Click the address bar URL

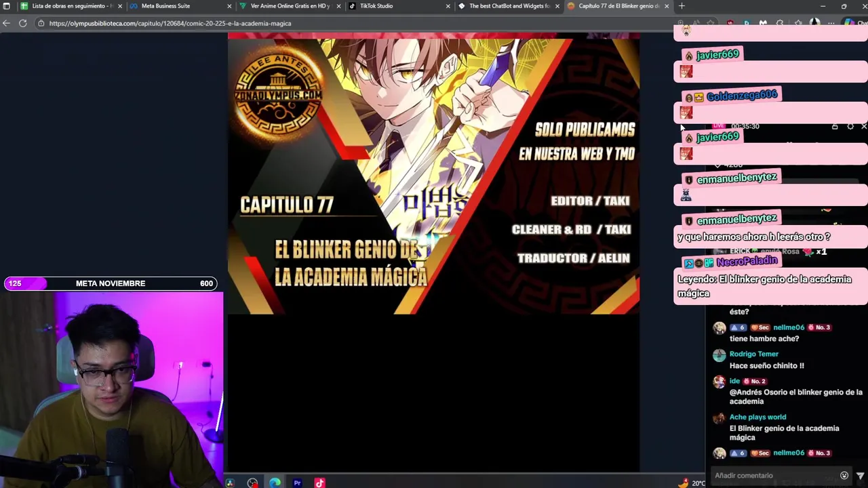pos(170,23)
